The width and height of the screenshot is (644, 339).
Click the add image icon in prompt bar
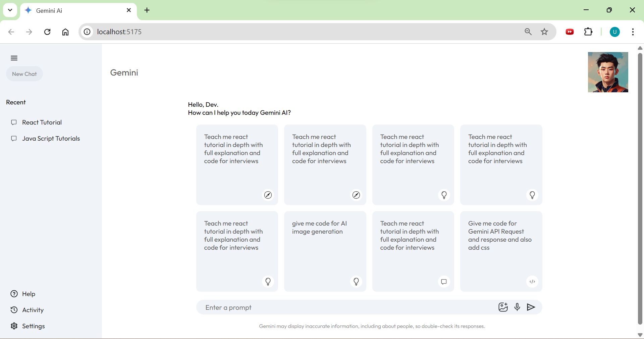click(x=503, y=307)
